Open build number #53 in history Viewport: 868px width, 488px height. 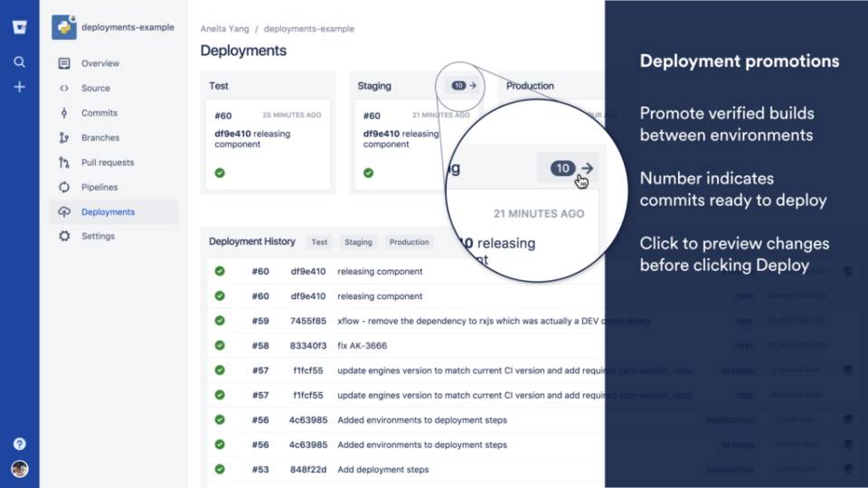pyautogui.click(x=260, y=469)
